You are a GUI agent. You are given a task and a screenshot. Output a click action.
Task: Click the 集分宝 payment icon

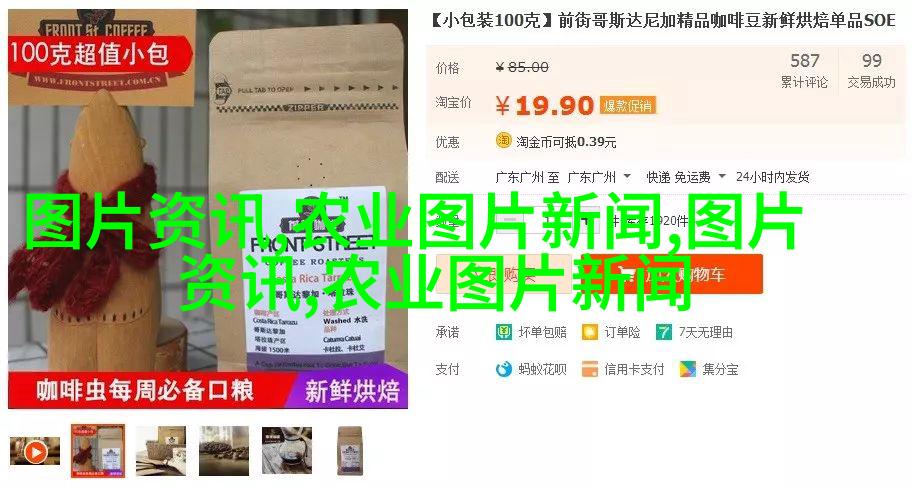pyautogui.click(x=688, y=369)
